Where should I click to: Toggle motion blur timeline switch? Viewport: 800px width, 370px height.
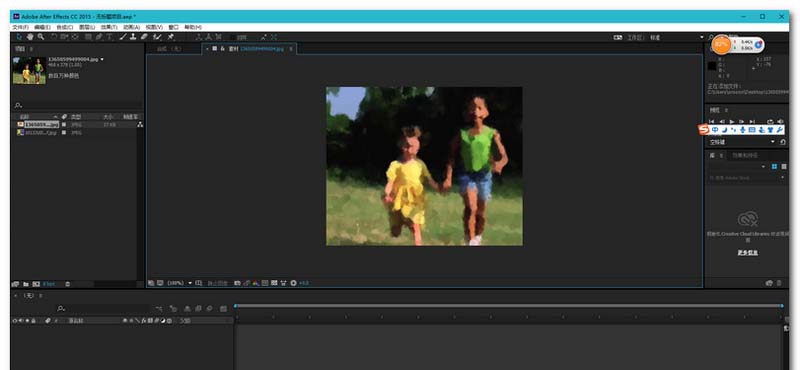pos(210,309)
